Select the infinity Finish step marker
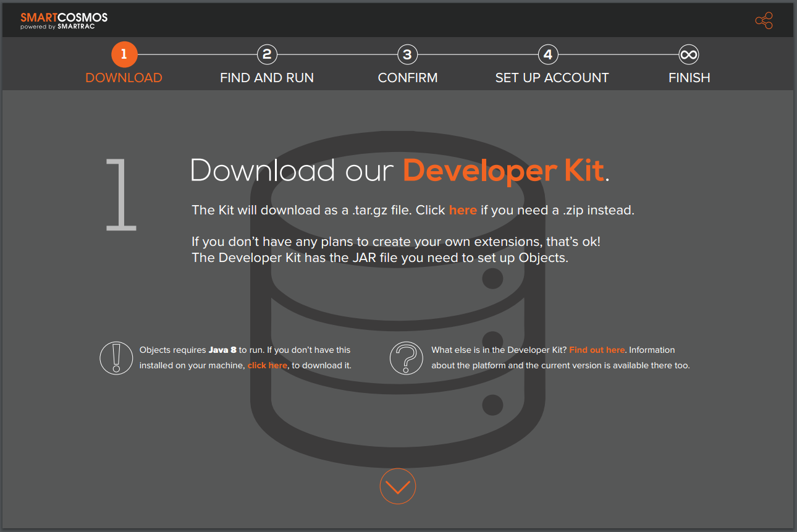 [689, 54]
